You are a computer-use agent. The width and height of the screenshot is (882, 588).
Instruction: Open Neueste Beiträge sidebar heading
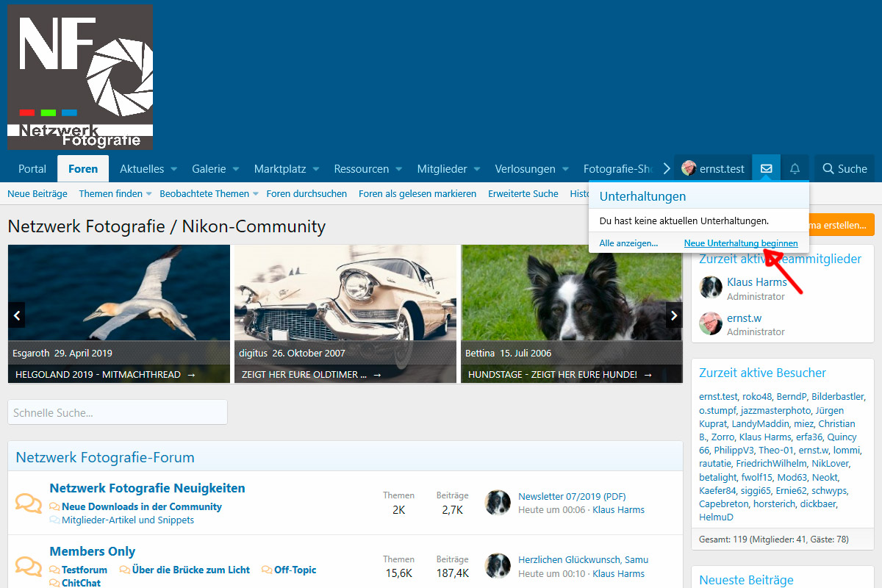tap(746, 580)
